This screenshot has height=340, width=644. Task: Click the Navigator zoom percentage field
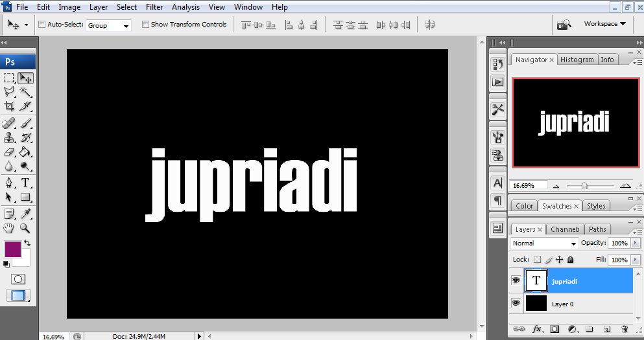click(x=529, y=185)
